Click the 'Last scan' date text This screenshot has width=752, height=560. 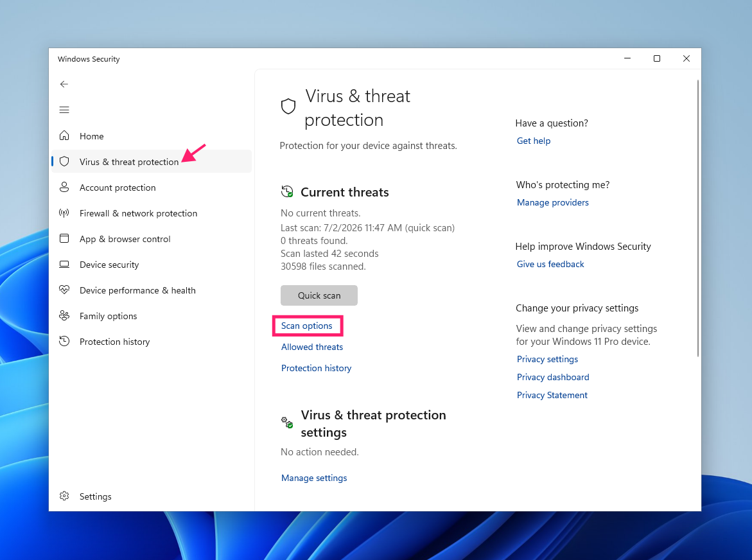tap(367, 228)
